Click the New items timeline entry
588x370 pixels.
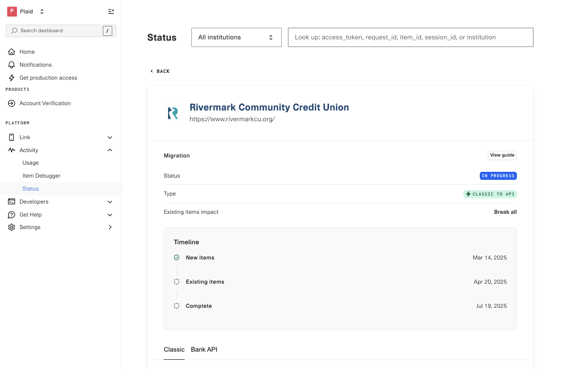[200, 258]
